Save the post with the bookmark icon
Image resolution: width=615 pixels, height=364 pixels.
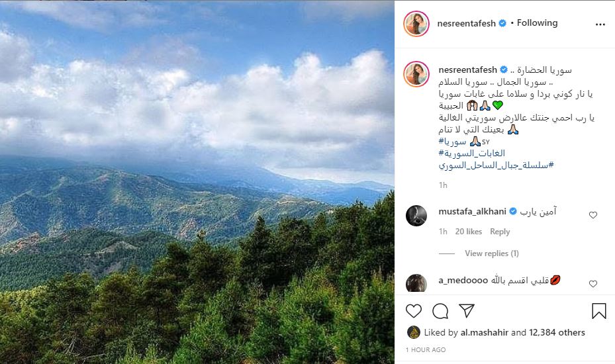599,310
